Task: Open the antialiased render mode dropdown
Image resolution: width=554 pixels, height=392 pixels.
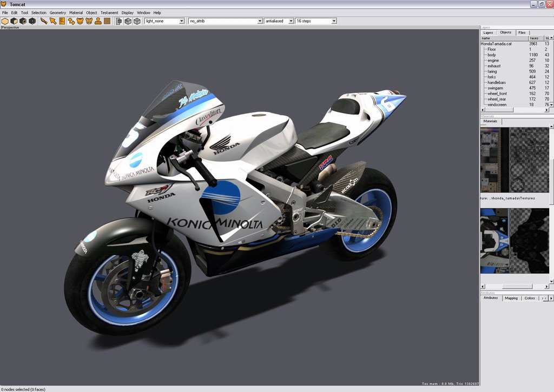Action: (279, 21)
